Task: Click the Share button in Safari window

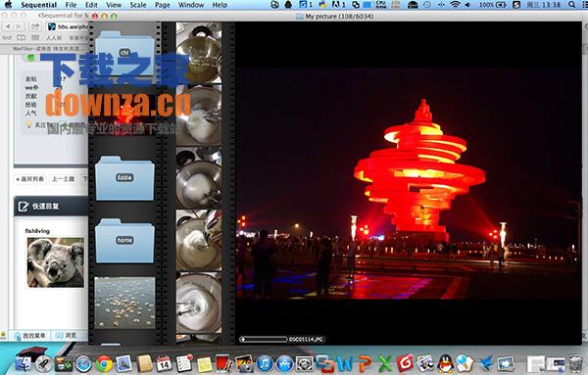Action: point(35,26)
